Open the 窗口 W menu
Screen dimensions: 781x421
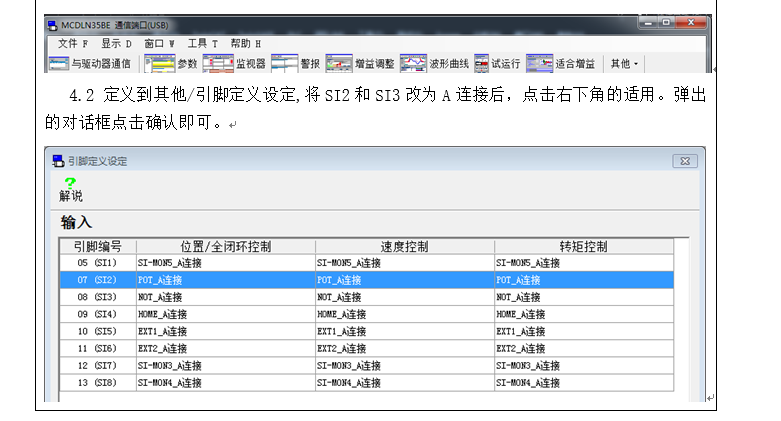[159, 43]
